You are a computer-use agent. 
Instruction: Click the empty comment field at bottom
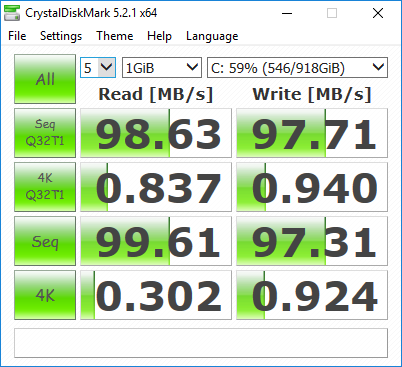pos(201,343)
